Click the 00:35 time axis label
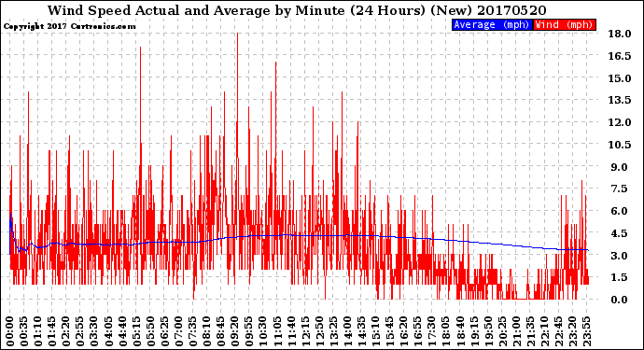Screen dimensions: 644x350 24,331
